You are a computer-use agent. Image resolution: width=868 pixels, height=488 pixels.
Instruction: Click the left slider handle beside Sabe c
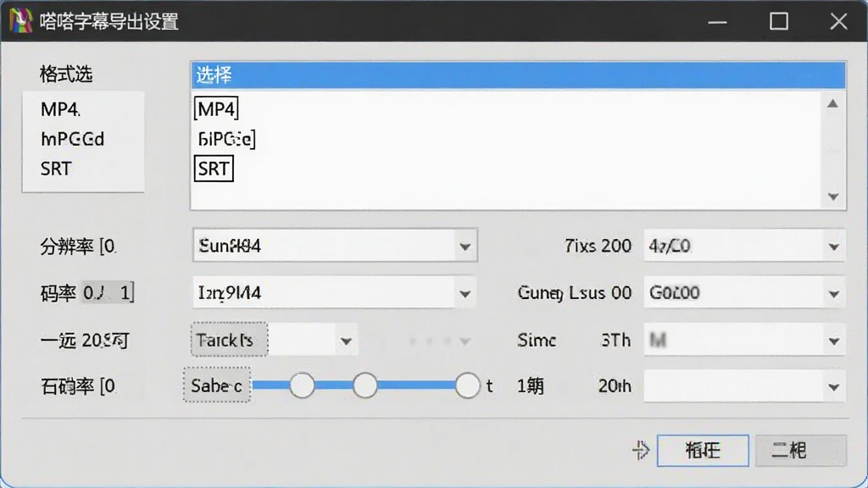[303, 385]
